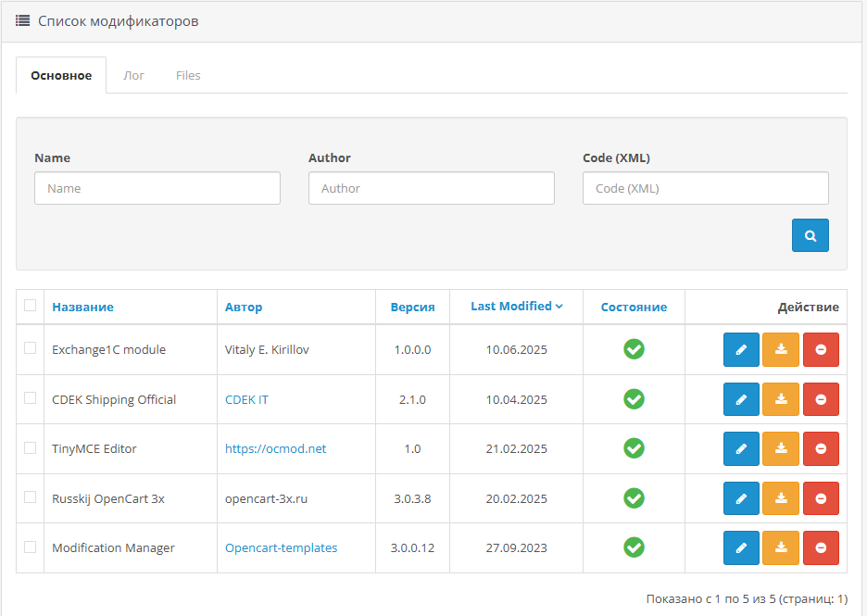Select the Modification Manager row checkbox
This screenshot has height=616, width=867.
click(31, 547)
